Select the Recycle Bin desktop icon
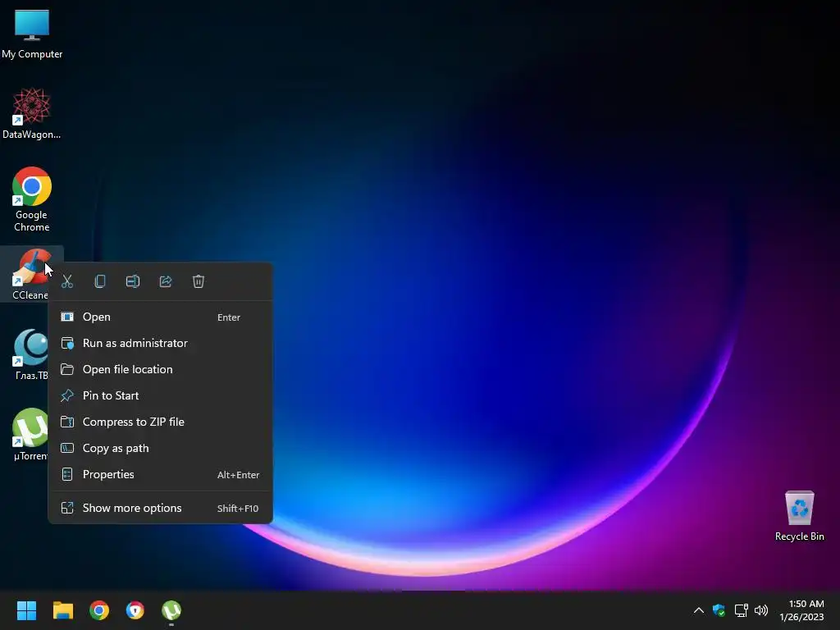Screen dimensions: 840x630 [x=799, y=515]
